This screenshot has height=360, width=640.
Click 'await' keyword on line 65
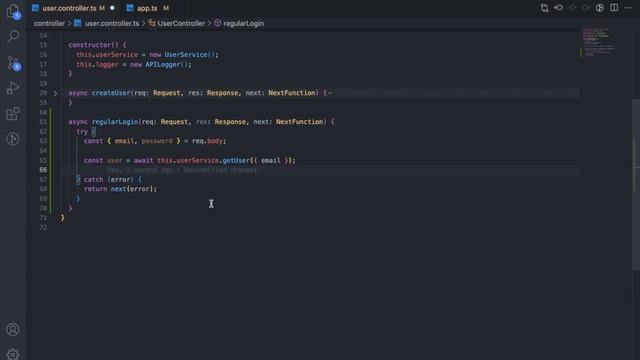pyautogui.click(x=144, y=160)
